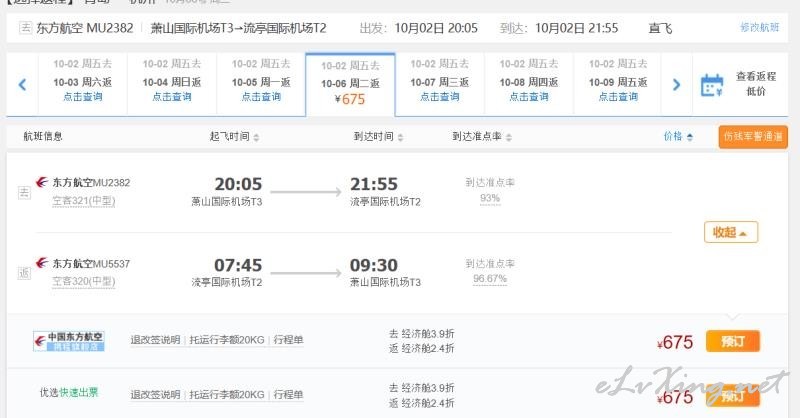Select 10-05 周一返 date tab
800x418 pixels.
click(x=261, y=82)
